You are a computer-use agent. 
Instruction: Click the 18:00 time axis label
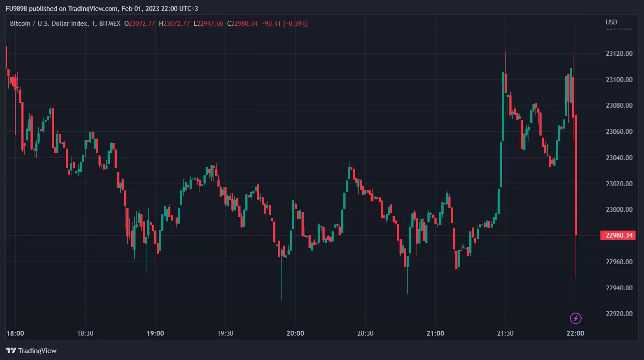(x=15, y=333)
